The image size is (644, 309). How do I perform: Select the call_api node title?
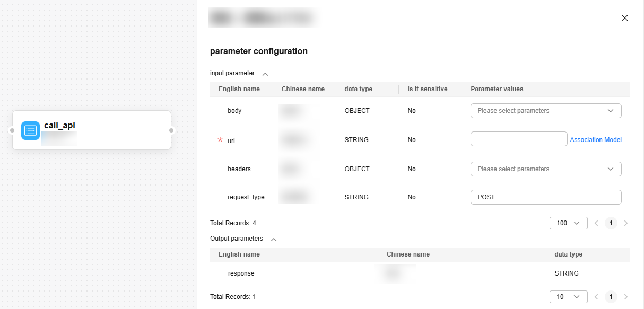(59, 126)
